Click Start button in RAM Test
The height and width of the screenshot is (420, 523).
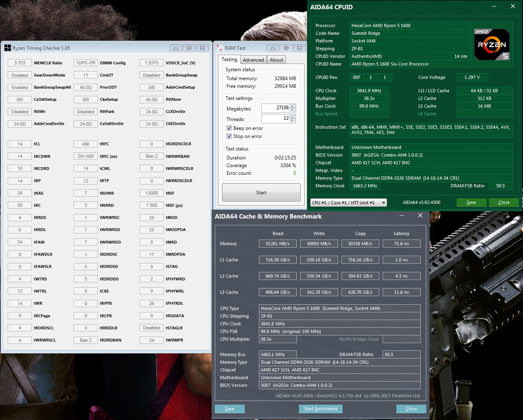pyautogui.click(x=261, y=193)
